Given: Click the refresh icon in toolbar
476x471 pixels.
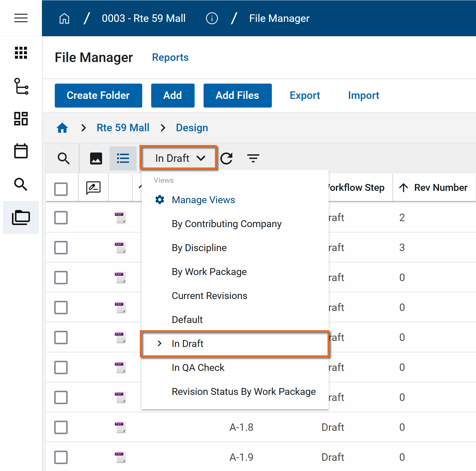Looking at the screenshot, I should point(227,158).
